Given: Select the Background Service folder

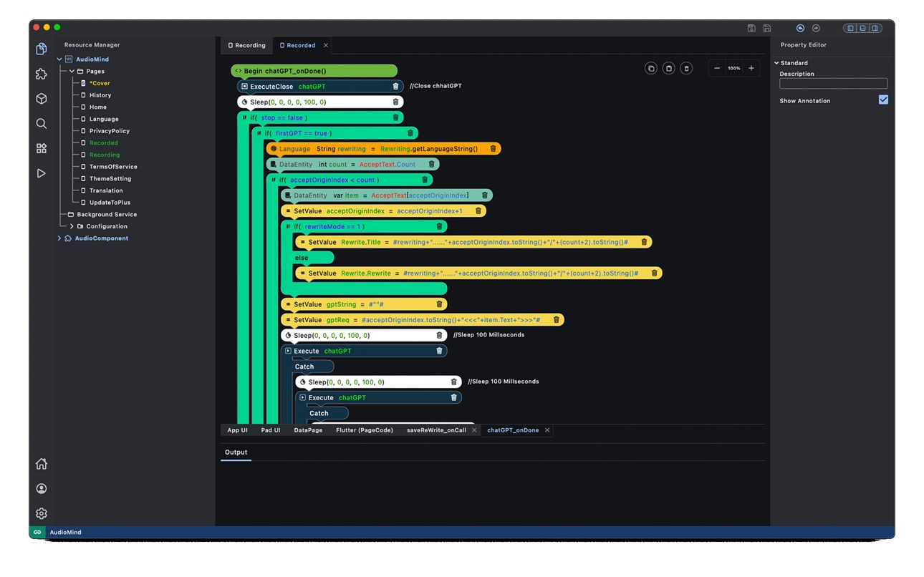Looking at the screenshot, I should click(x=107, y=215).
